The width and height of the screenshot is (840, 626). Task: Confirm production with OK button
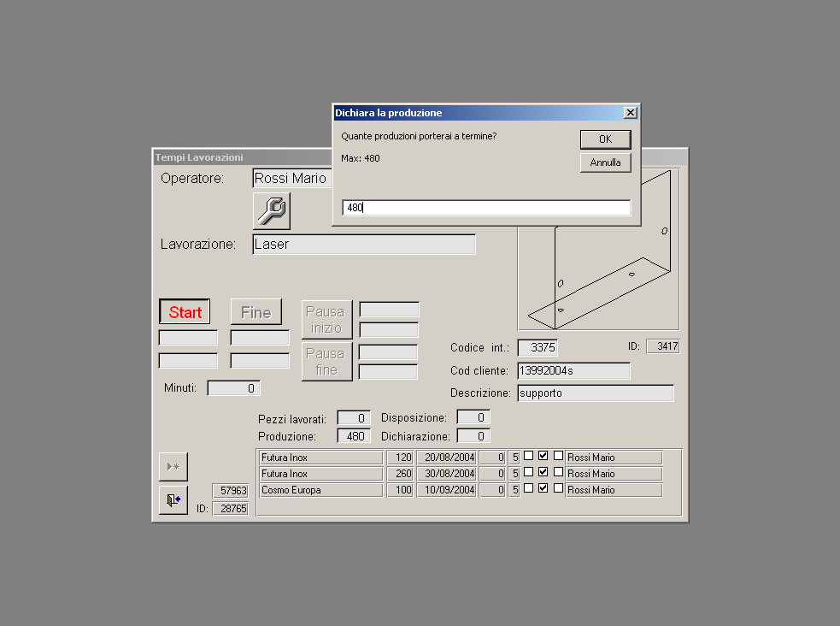[x=605, y=139]
